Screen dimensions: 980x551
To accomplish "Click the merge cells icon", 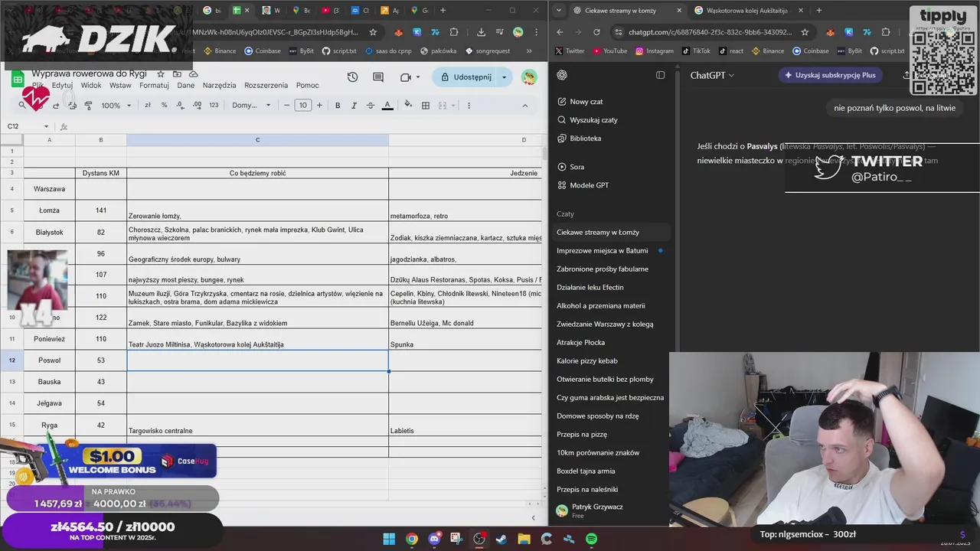I will point(443,106).
